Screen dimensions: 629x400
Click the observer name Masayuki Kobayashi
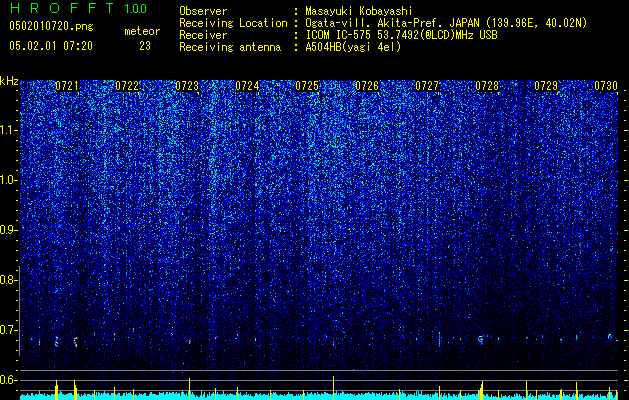click(359, 11)
